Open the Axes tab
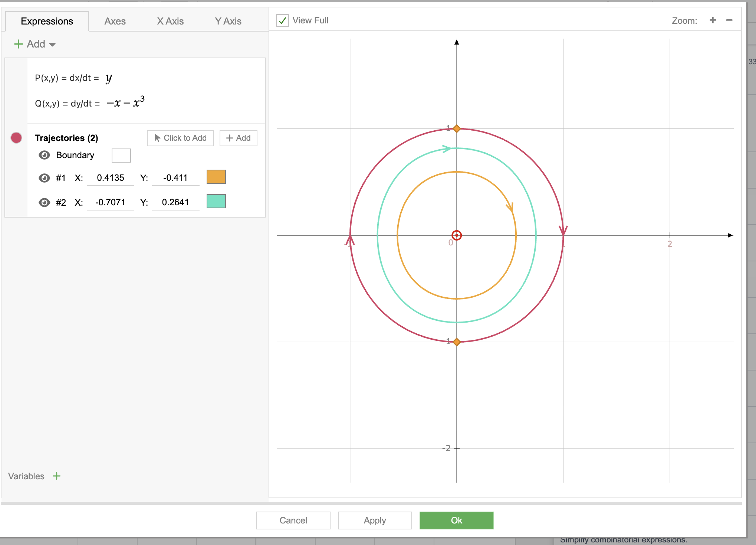 click(x=115, y=21)
